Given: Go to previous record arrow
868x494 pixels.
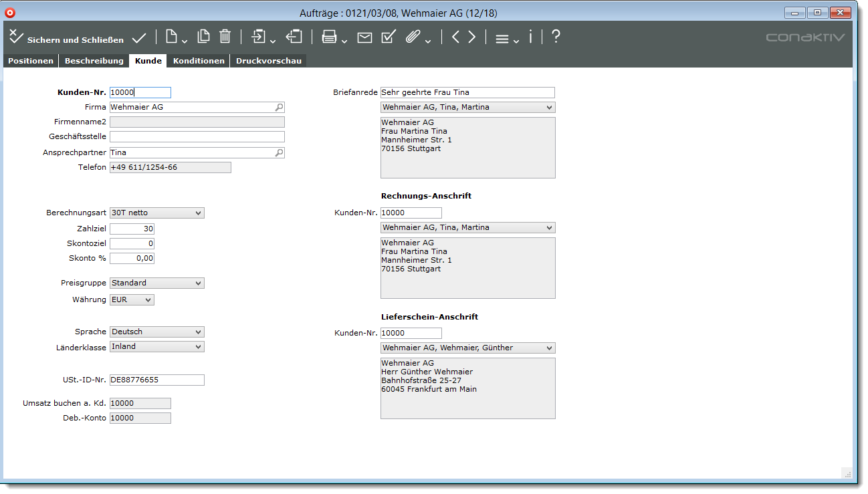Looking at the screenshot, I should point(455,38).
